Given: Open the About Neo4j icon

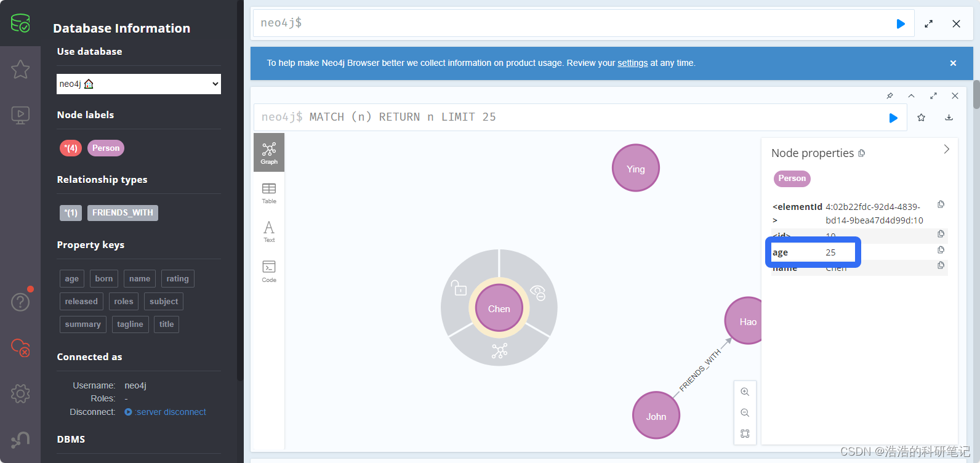Looking at the screenshot, I should click(20, 440).
